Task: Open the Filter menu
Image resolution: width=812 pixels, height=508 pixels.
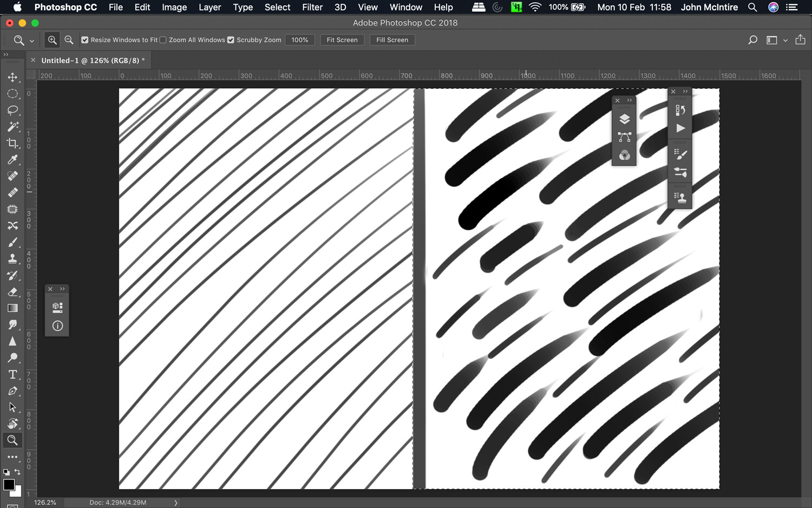Action: (312, 7)
